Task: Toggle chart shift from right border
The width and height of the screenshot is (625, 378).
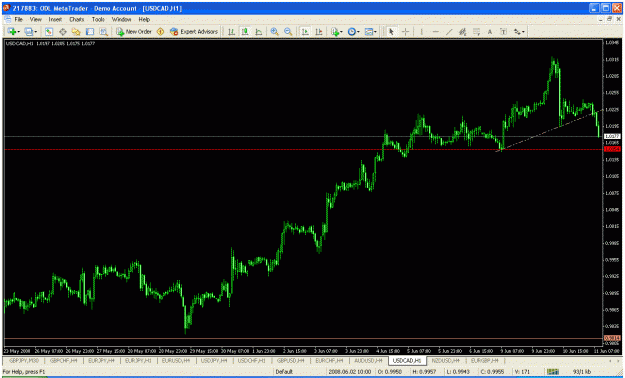Action: coord(318,32)
